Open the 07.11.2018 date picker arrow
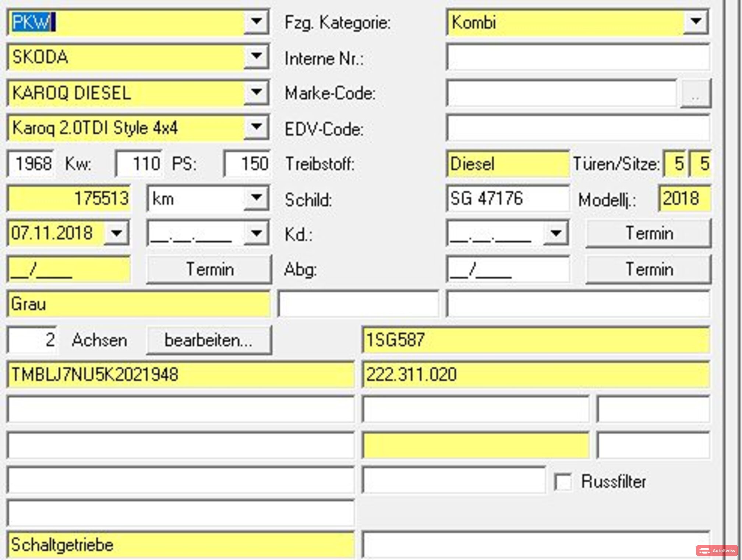 click(x=116, y=233)
